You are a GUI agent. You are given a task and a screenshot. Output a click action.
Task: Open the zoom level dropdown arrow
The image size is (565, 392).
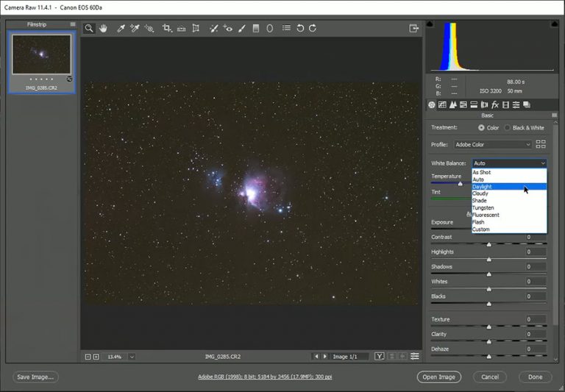(132, 357)
